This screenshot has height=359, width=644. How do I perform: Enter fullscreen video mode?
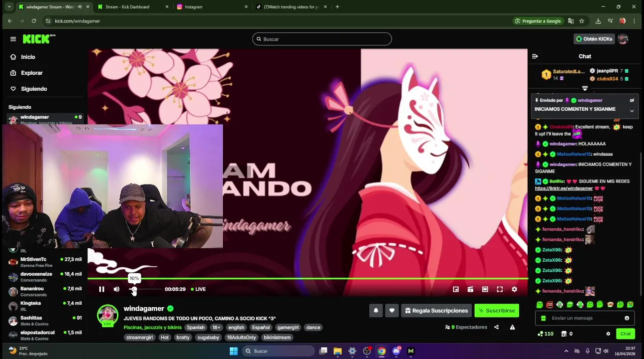click(x=500, y=289)
